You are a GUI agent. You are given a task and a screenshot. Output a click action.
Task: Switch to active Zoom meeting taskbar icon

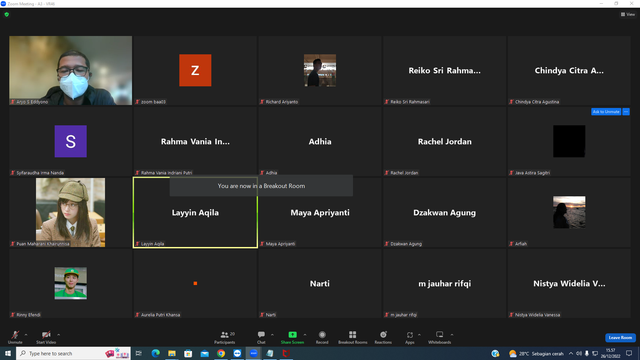253,353
